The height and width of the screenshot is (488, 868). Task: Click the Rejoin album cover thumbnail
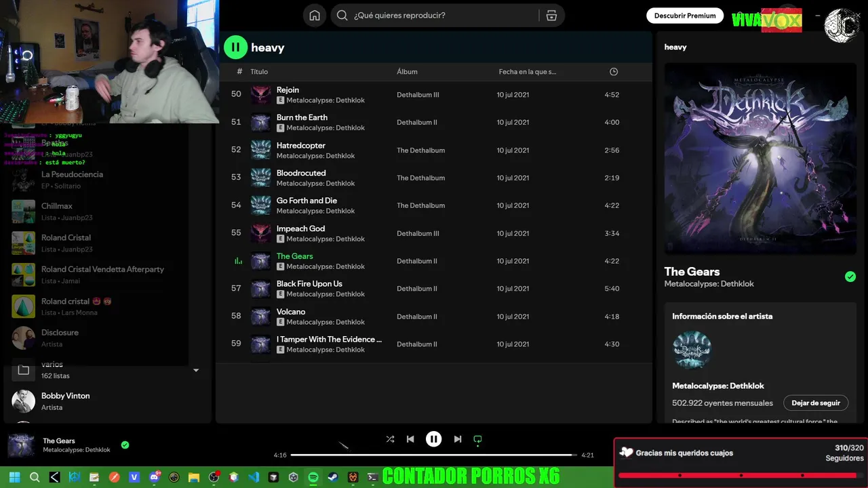[261, 95]
